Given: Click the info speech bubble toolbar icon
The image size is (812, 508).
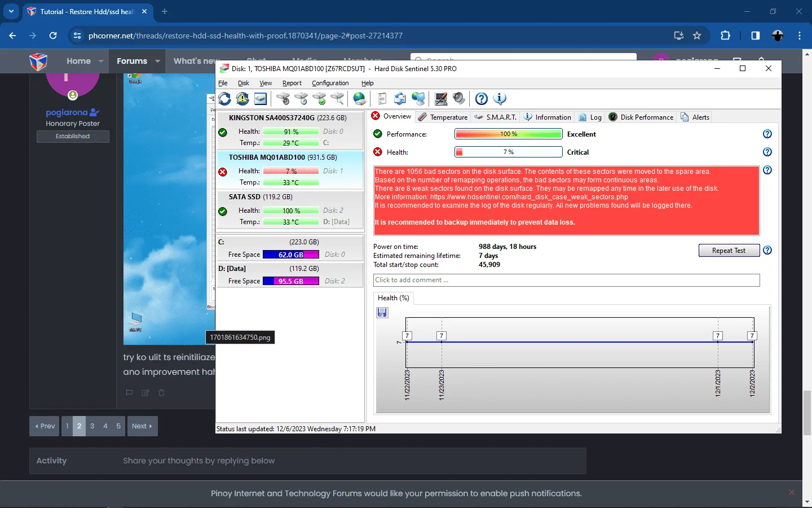Looking at the screenshot, I should [x=500, y=99].
